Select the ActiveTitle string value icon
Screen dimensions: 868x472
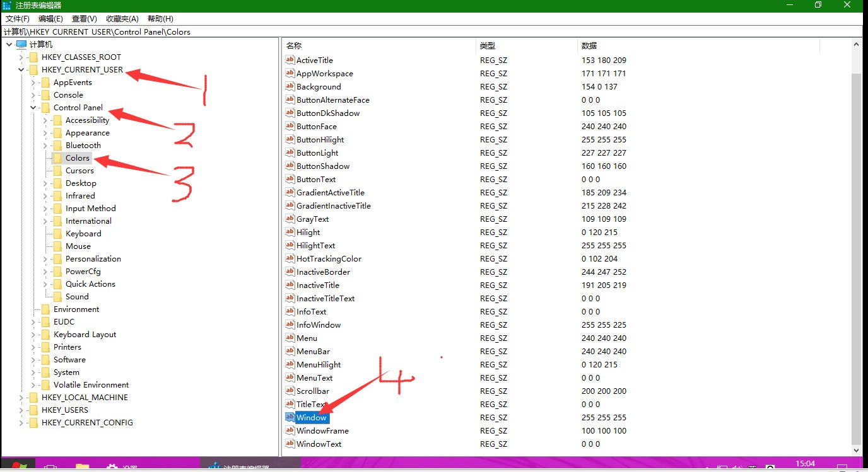click(290, 60)
